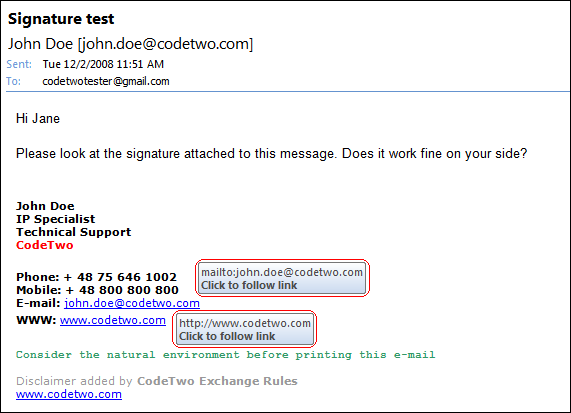571x413 pixels.
Task: Click the Sent: field label
Action: 19,64
